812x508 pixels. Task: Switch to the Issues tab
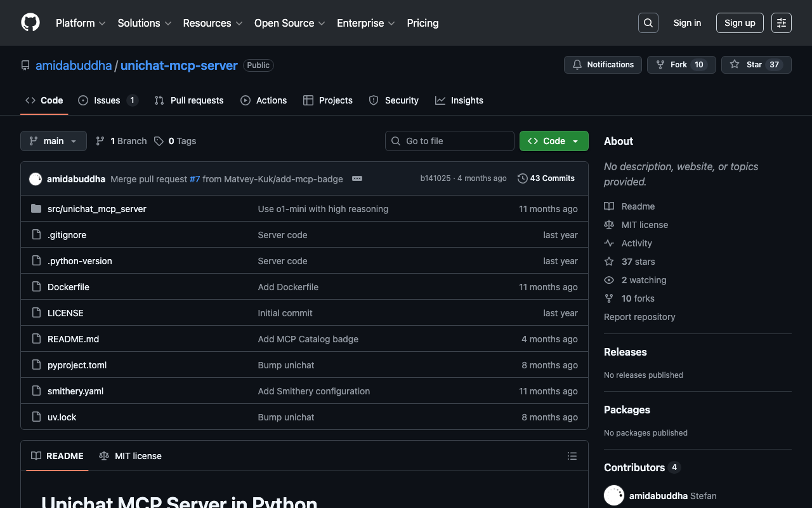pos(107,100)
